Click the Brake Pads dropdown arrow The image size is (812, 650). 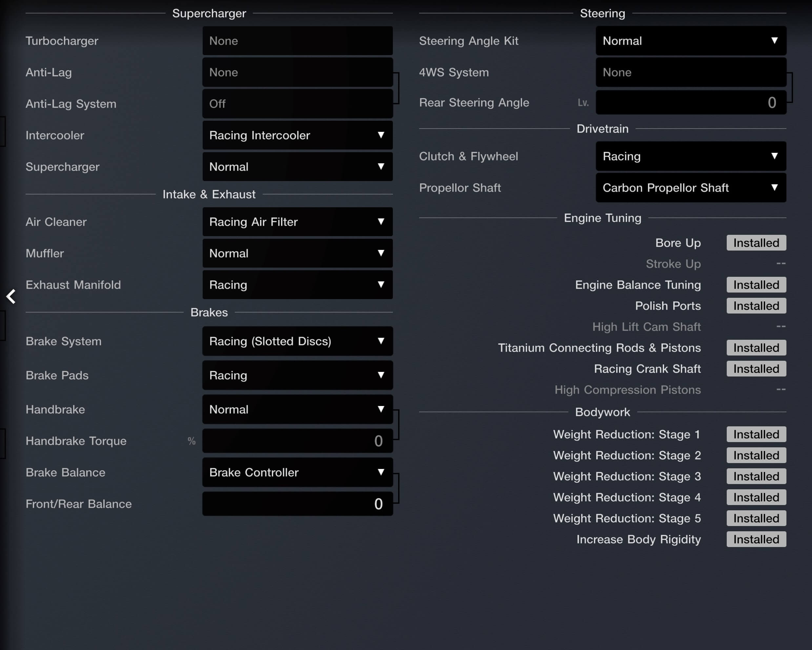(381, 375)
